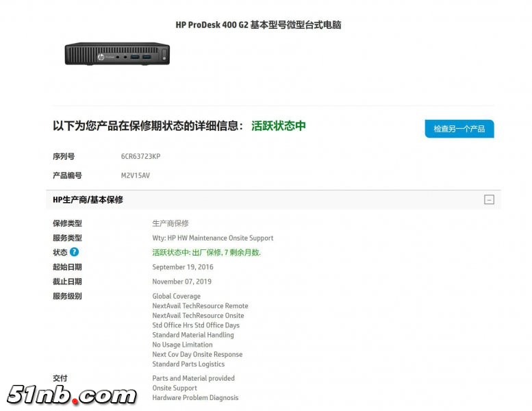This screenshot has height=411, width=532.
Task: Click Next Cov Day Onsite Response text
Action: 197,354
